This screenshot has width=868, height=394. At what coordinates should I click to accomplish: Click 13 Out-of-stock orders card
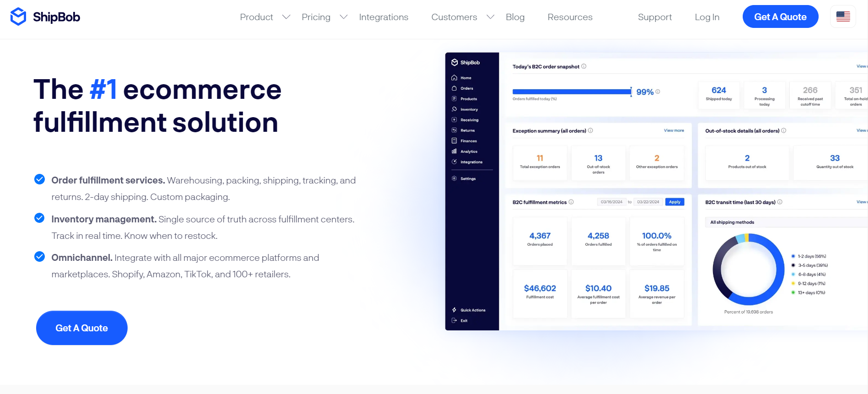(x=598, y=163)
